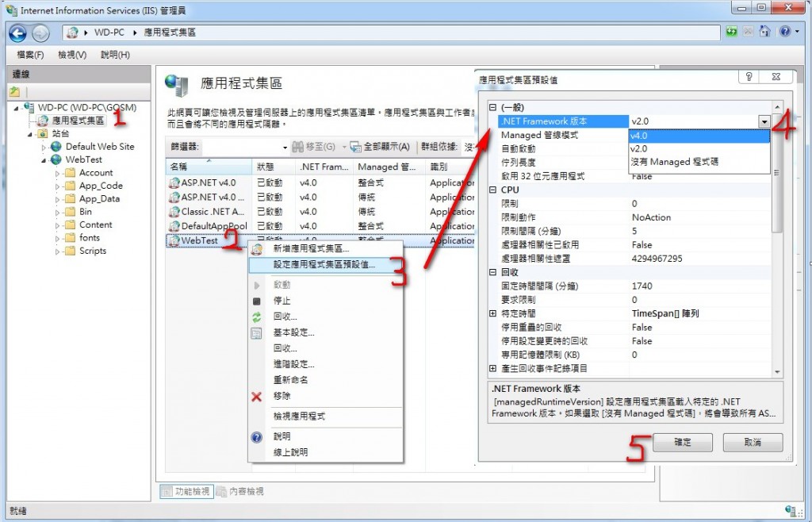Collapse the (一般) property group
This screenshot has height=522, width=812.
[493, 107]
